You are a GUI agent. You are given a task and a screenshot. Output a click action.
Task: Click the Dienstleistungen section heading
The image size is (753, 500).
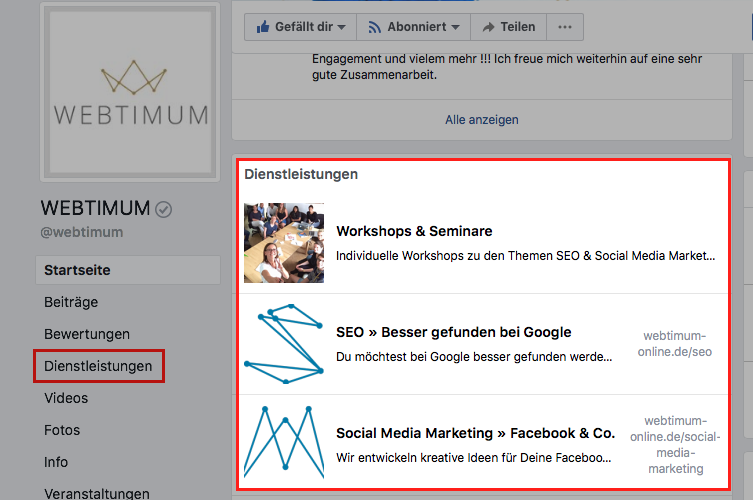pyautogui.click(x=301, y=174)
